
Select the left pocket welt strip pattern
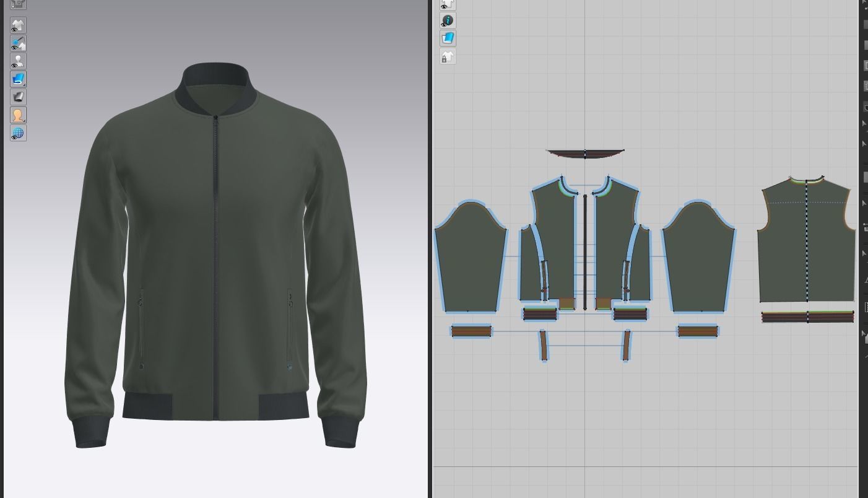[x=544, y=346]
